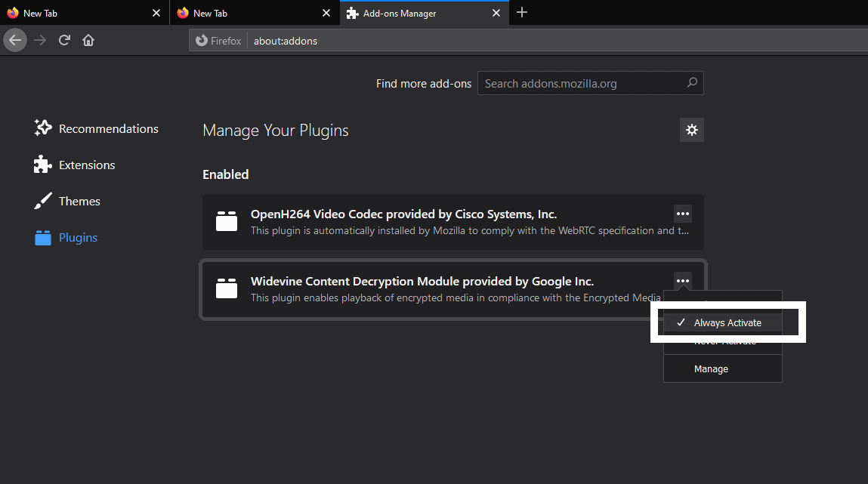The width and height of the screenshot is (868, 484).
Task: Click the Widevine plugin description text
Action: coord(456,298)
